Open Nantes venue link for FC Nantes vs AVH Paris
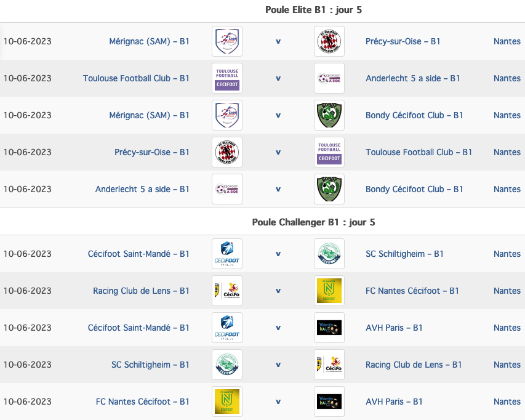Image resolution: width=525 pixels, height=420 pixels. pos(507,402)
